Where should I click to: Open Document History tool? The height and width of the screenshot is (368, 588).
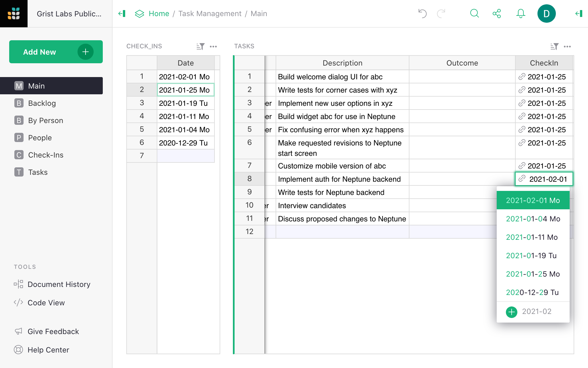click(x=59, y=284)
